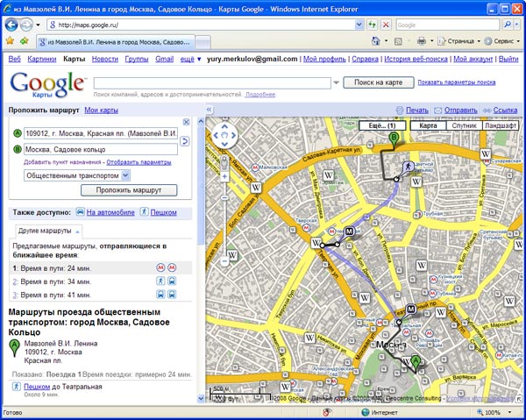Swap start and destination with reverse arrow icon
526x420 pixels.
pos(184,141)
